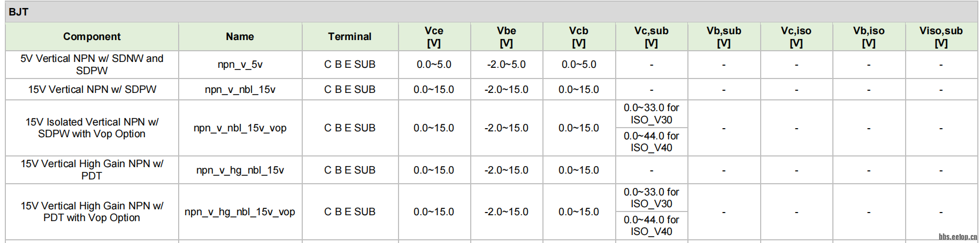Open the bbs.eetop.cn watermark link
Viewport: 980px width, 243px height.
(x=958, y=237)
